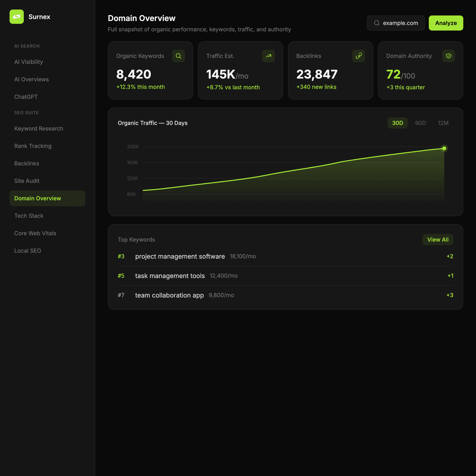Focus the example.com domain input
Screen dimensions: 476x476
tap(400, 23)
